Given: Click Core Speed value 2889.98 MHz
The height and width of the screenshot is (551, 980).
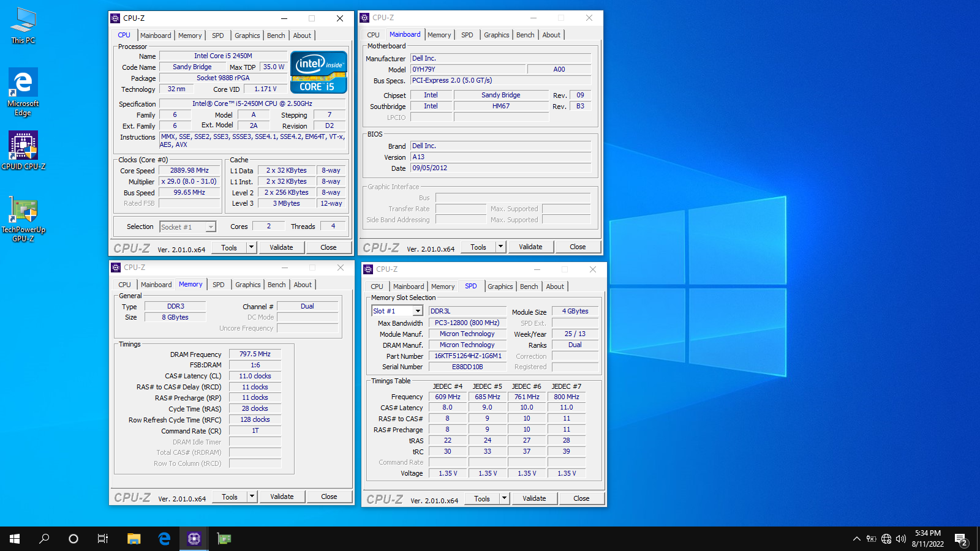Looking at the screenshot, I should (x=189, y=170).
